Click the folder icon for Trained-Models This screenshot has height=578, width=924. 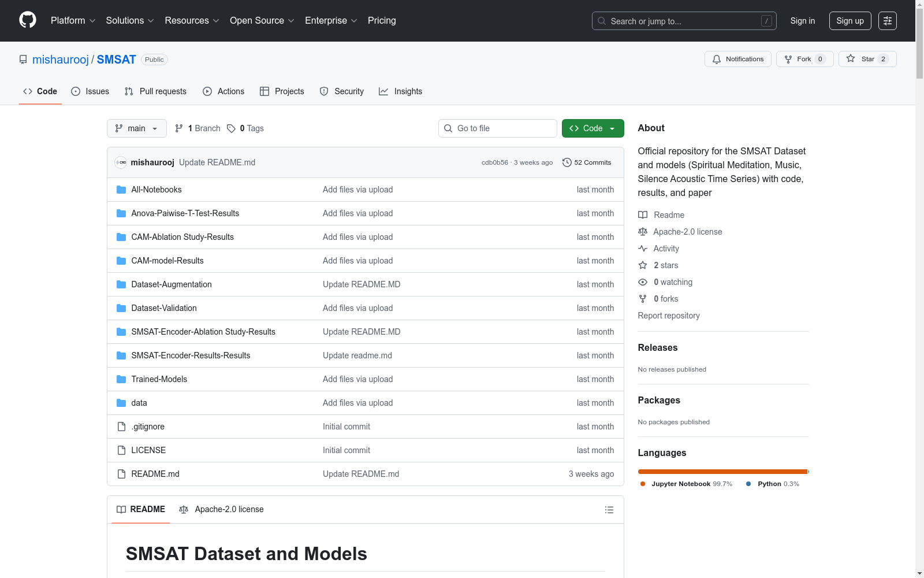click(x=121, y=379)
